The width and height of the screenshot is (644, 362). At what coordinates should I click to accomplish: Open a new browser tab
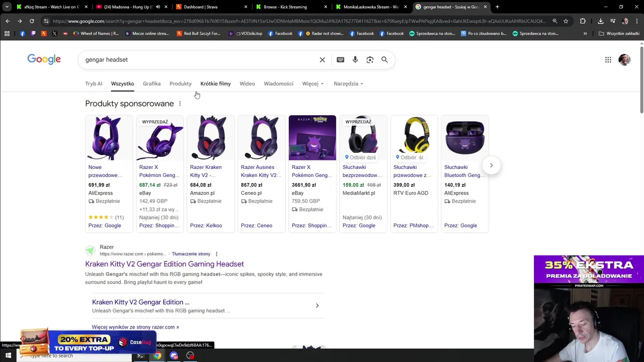[497, 7]
